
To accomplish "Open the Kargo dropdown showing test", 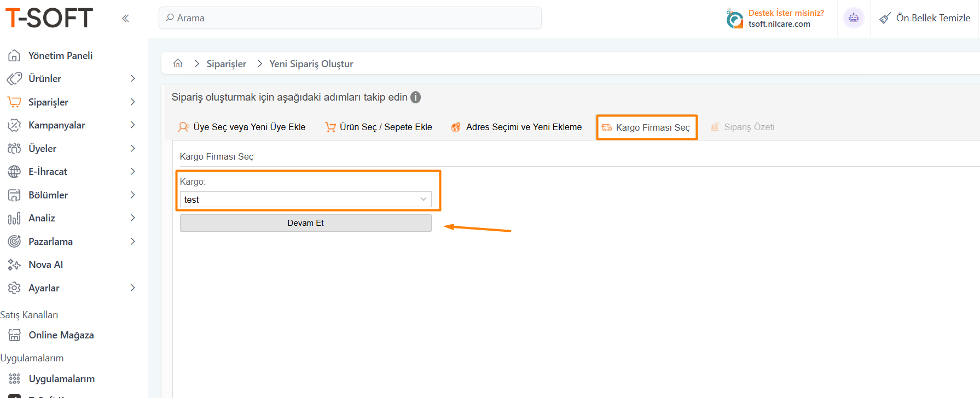I will pos(305,200).
